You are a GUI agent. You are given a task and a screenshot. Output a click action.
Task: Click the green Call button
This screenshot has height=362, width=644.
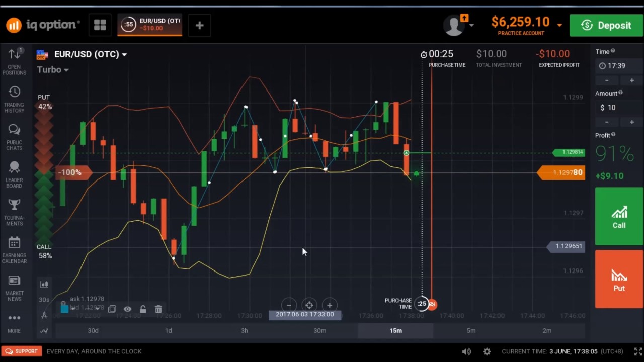pyautogui.click(x=619, y=216)
